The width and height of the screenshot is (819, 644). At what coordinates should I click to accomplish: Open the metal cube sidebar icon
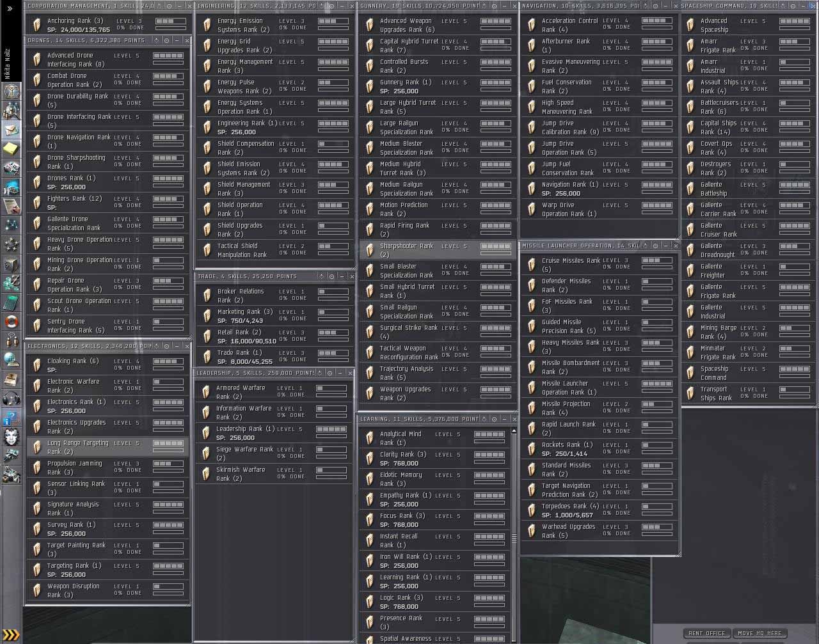point(11,263)
